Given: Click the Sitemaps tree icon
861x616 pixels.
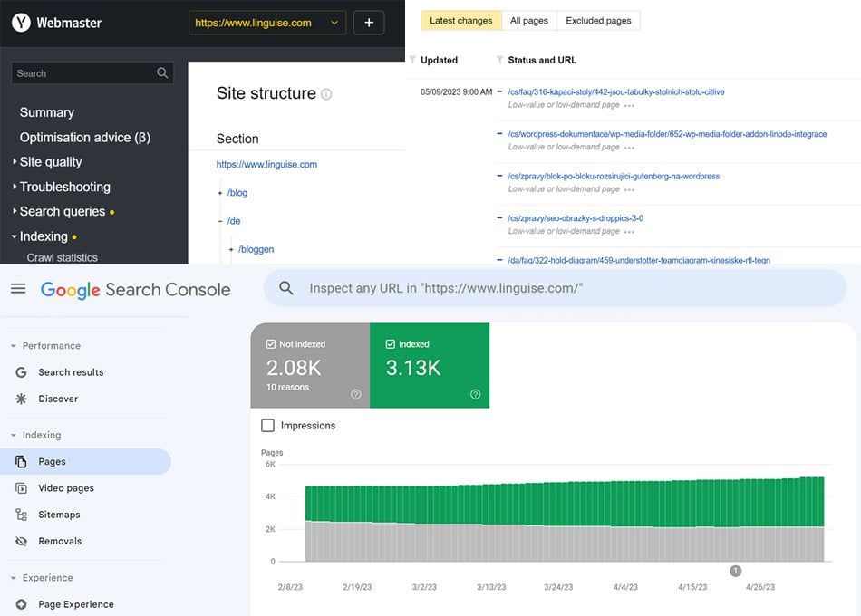Looking at the screenshot, I should (21, 515).
